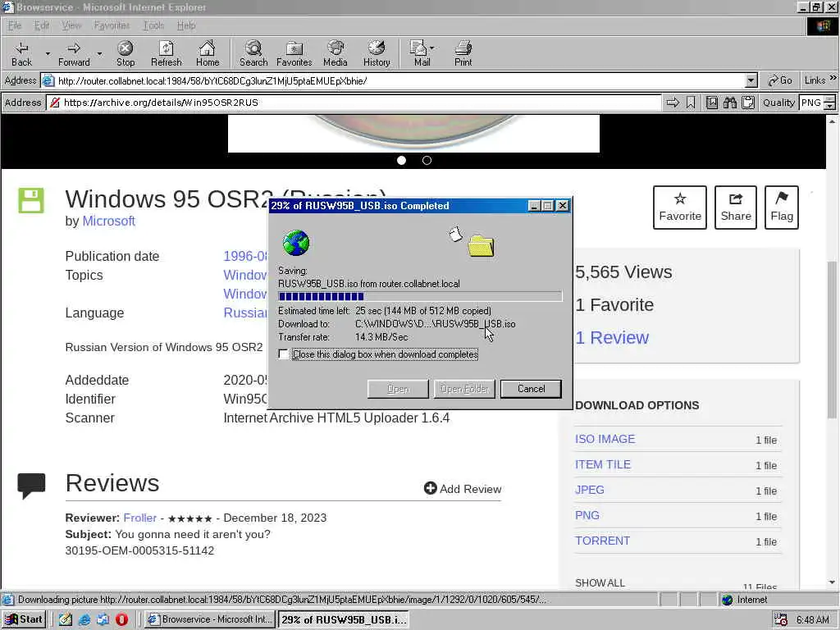Click the IE router.collabnet.local address field
Screen dimensions: 840x630
click(399, 81)
